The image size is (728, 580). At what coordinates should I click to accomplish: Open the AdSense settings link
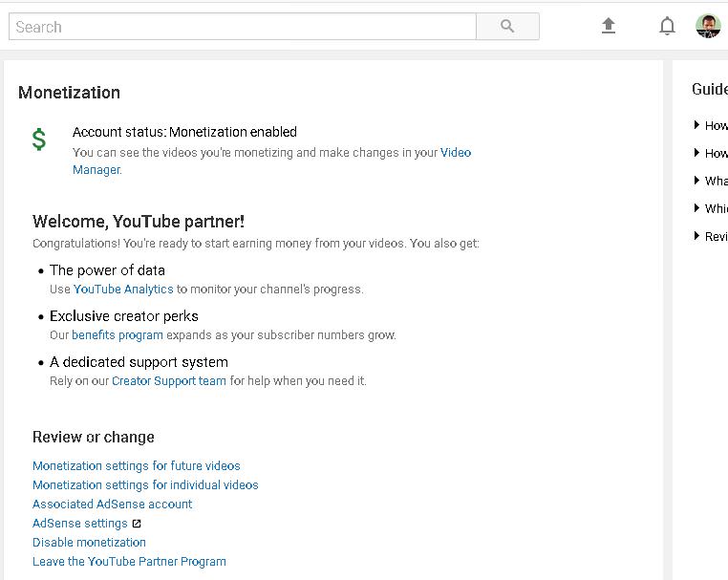[80, 524]
